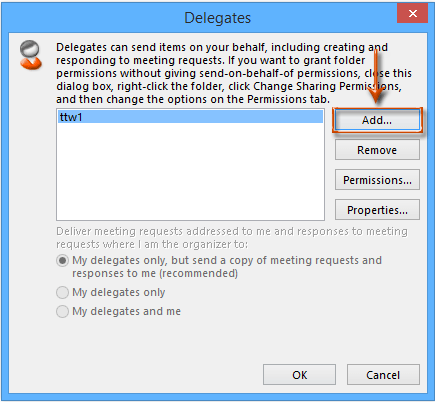The height and width of the screenshot is (402, 435).
Task: Click the orange arrow pointing at Add
Action: (377, 76)
